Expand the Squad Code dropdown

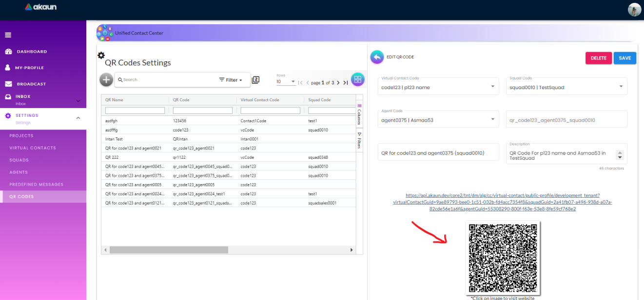[621, 87]
